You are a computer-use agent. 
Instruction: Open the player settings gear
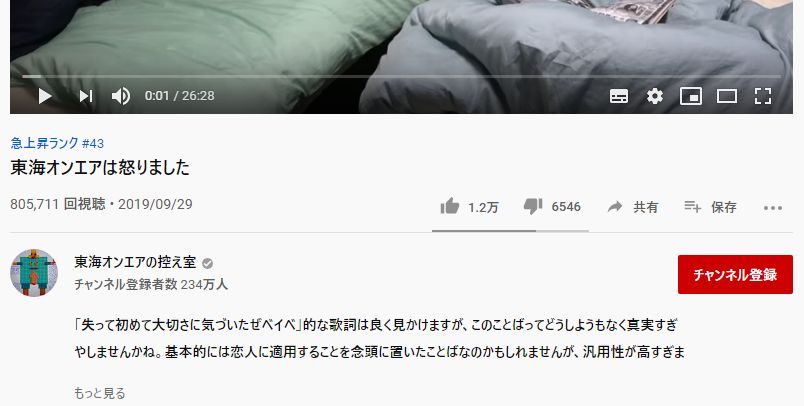click(x=655, y=96)
